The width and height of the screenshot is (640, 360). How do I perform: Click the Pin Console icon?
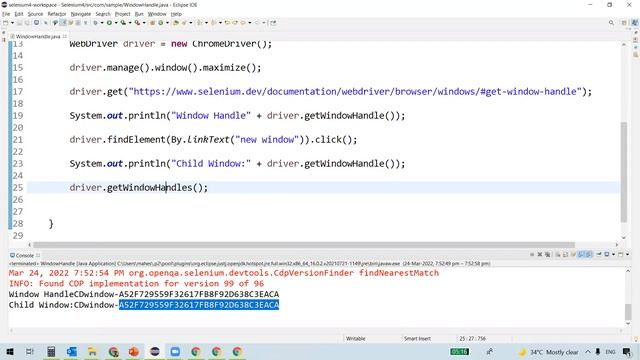pos(599,254)
